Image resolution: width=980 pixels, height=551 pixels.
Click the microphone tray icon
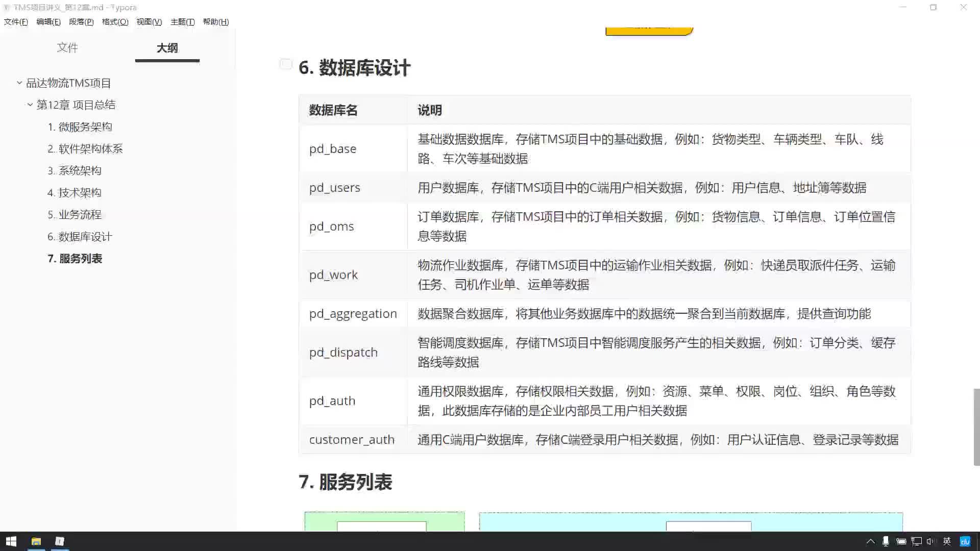(x=886, y=541)
